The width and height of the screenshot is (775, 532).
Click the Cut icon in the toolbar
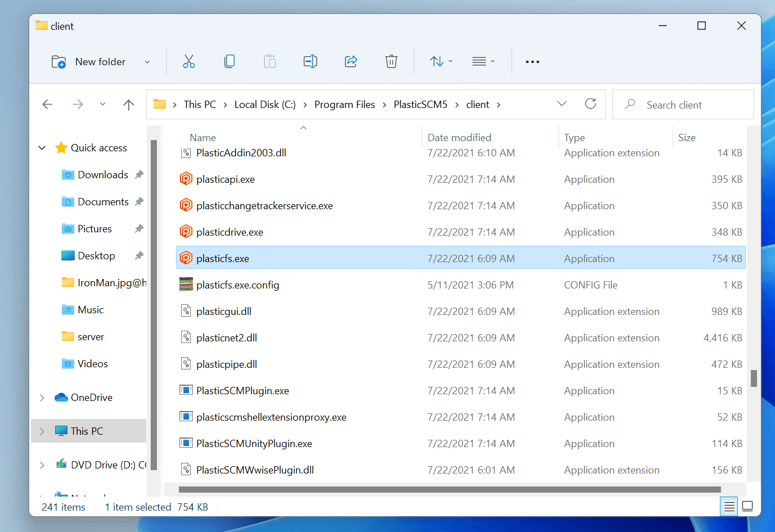[x=188, y=61]
